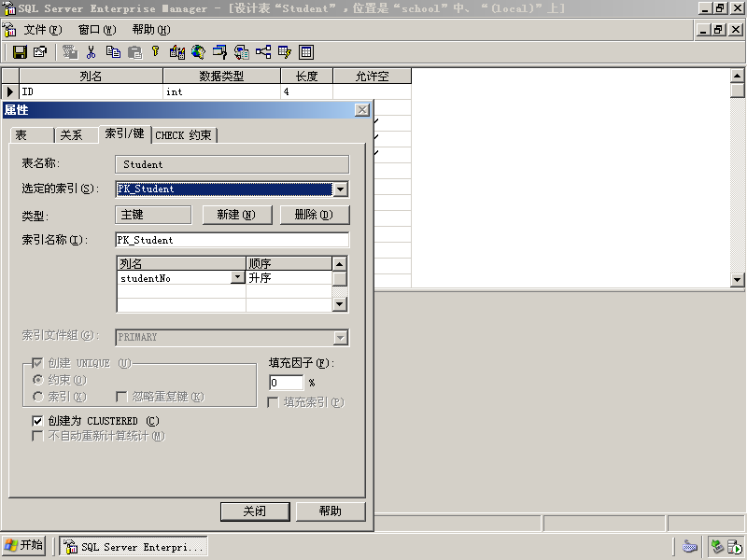Click the row selector arrow for the ID row
The image size is (747, 560).
click(10, 91)
